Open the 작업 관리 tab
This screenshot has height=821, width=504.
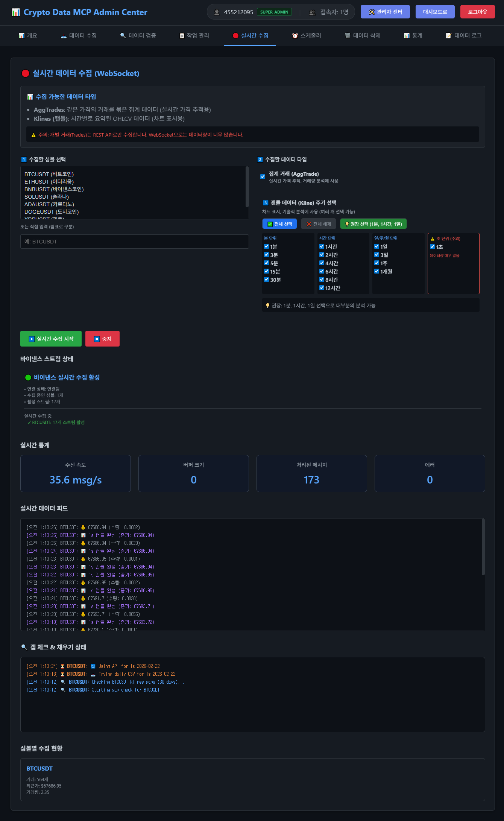point(194,36)
